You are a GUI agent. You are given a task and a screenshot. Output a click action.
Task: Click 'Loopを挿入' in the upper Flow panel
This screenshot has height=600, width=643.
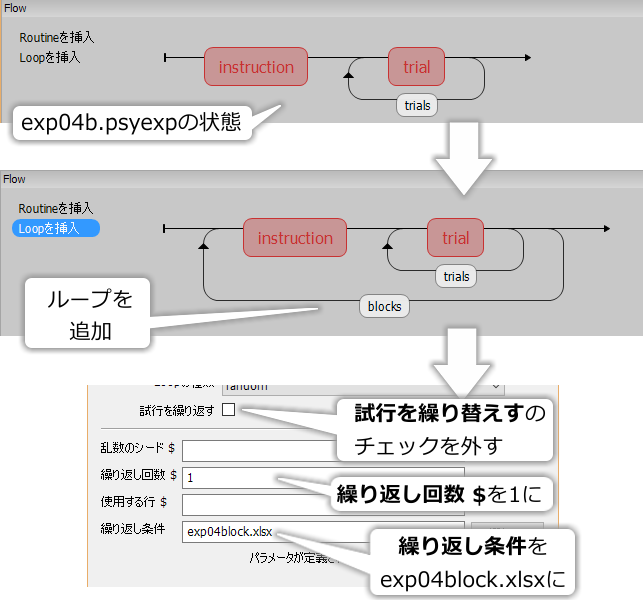point(50,57)
